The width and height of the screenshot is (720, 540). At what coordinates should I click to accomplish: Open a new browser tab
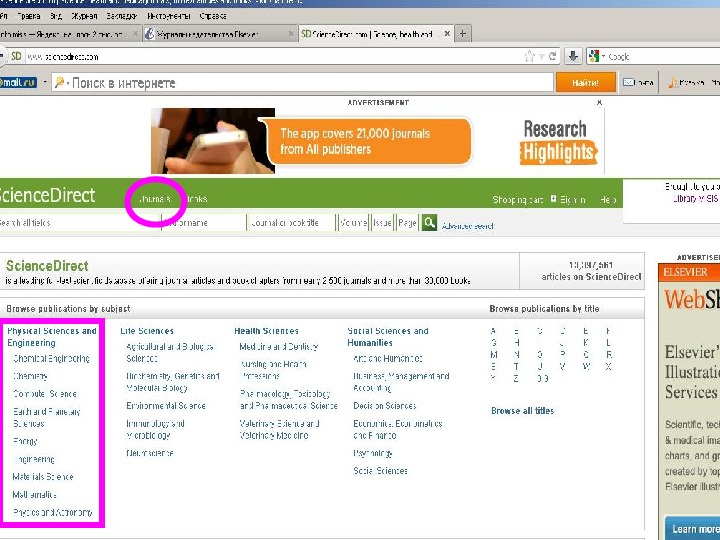point(463,34)
